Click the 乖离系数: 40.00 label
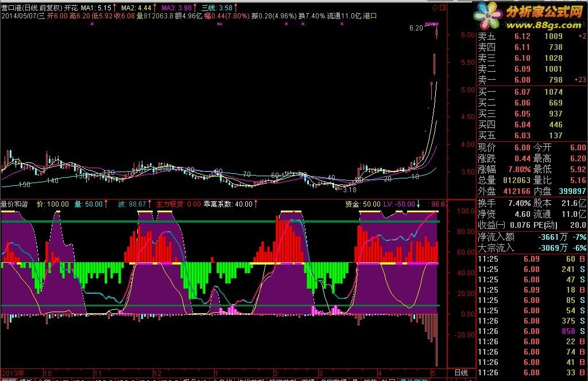Screen dimensions: 588x381 click(x=228, y=204)
